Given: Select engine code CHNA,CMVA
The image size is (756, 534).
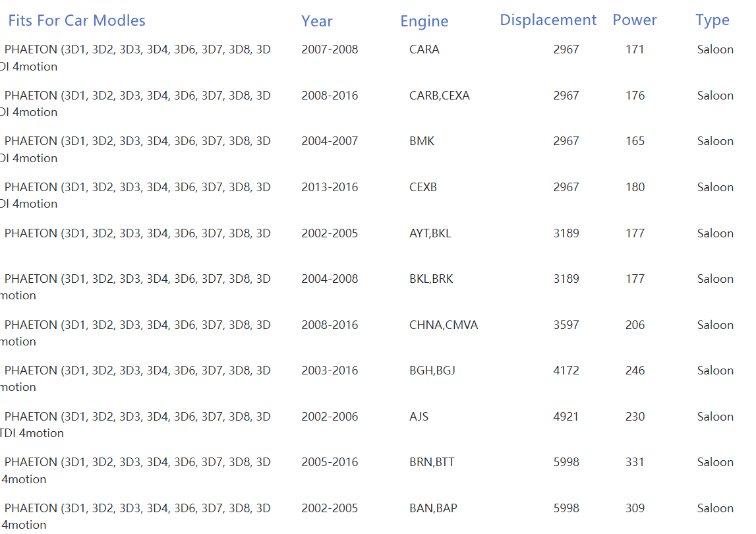Looking at the screenshot, I should pyautogui.click(x=444, y=325).
